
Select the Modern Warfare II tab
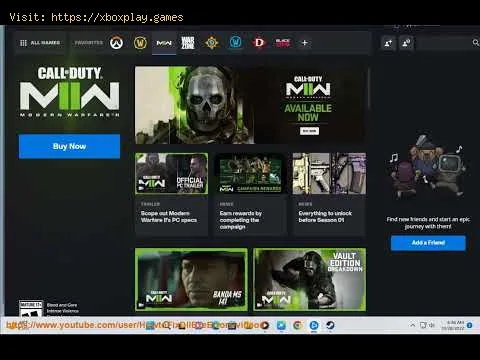click(164, 43)
